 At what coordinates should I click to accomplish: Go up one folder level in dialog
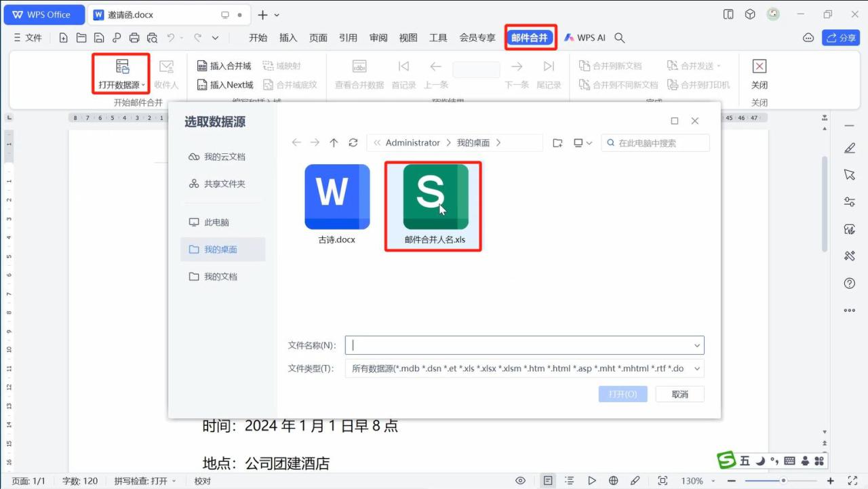tap(334, 142)
